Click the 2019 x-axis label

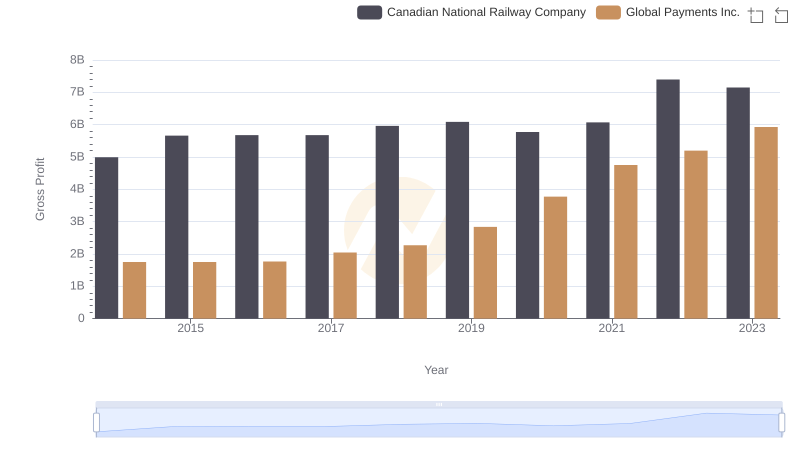[x=471, y=328]
